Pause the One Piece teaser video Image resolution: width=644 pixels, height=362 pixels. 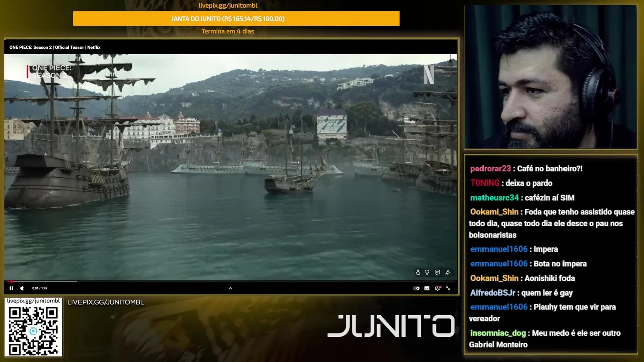click(x=11, y=288)
